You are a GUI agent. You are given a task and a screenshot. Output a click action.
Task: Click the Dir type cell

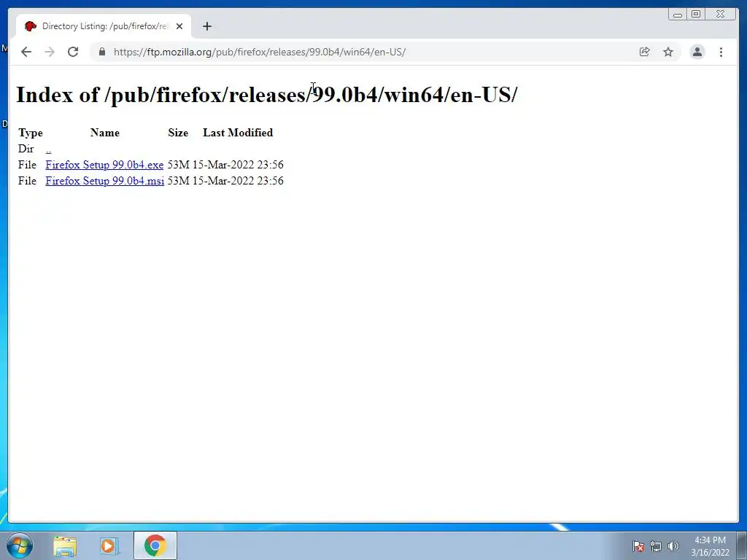[26, 149]
